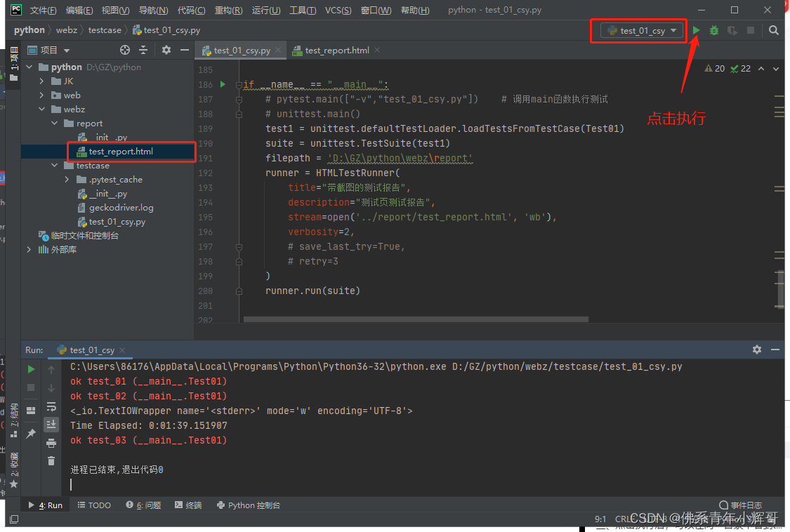Click the 20 warnings indicator
Screen dimensions: 790x532
pos(714,69)
